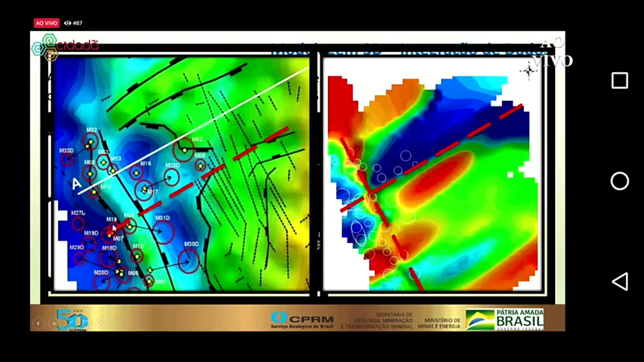
Task: Click the 'M33D' well label
Action: (66, 151)
